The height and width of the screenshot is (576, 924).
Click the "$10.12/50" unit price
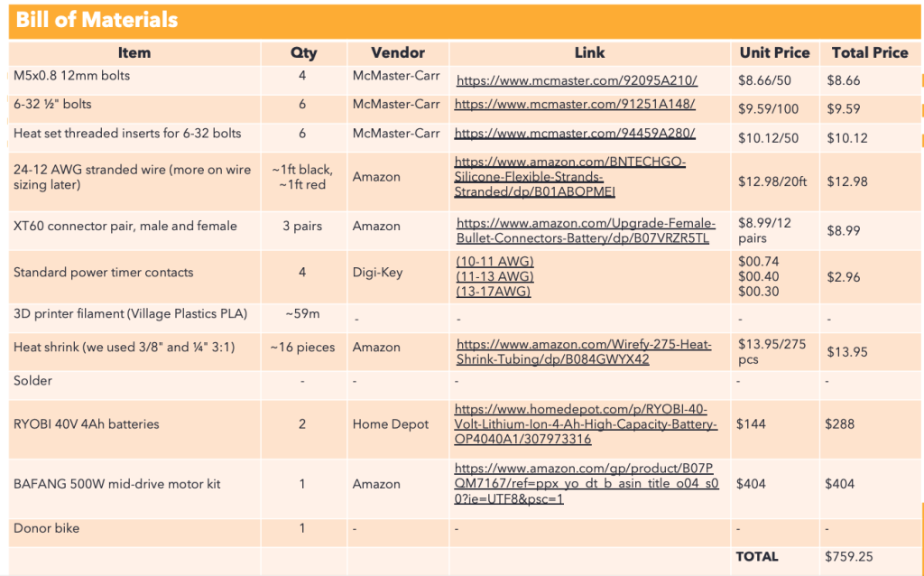pos(769,138)
